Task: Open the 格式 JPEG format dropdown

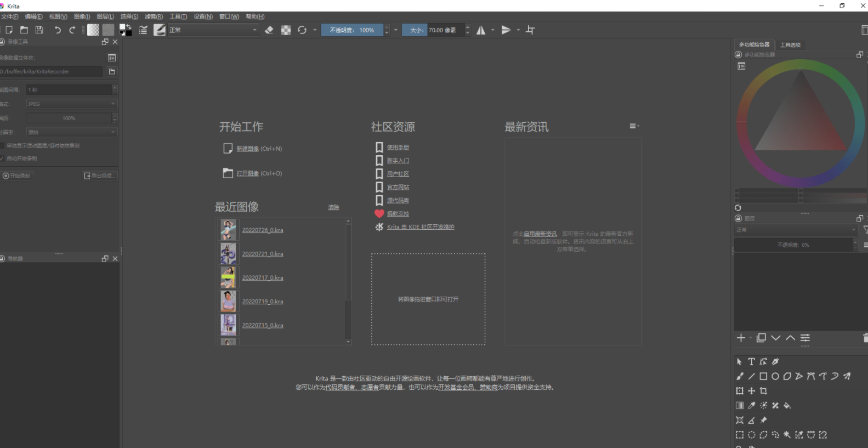Action: [x=72, y=104]
